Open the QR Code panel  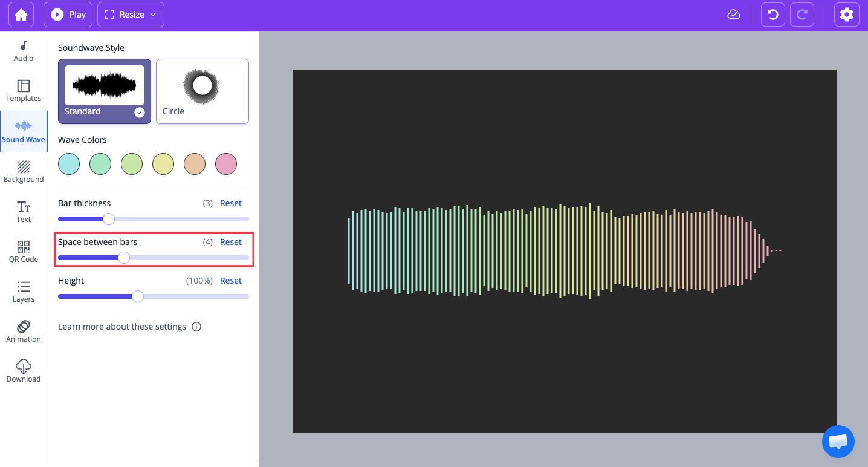pyautogui.click(x=23, y=251)
